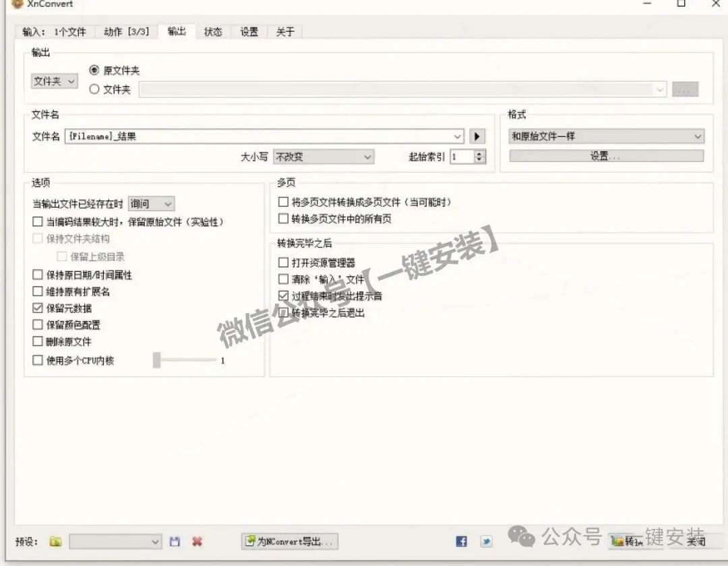Check 将多页文件转换成多页文件 option
The image size is (728, 566).
click(x=283, y=202)
